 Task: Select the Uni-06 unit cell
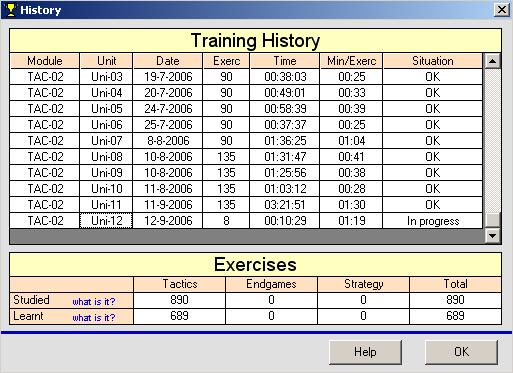107,125
